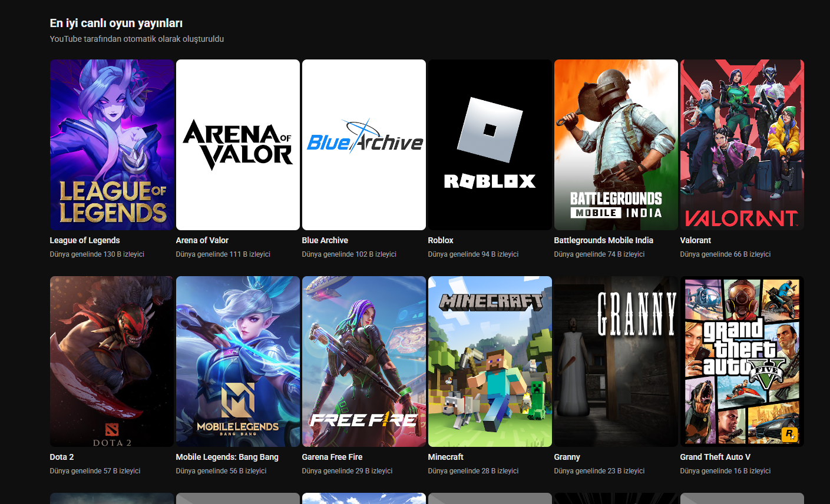Image resolution: width=830 pixels, height=504 pixels.
Task: Open the Garena Free Fire cover
Action: [364, 362]
